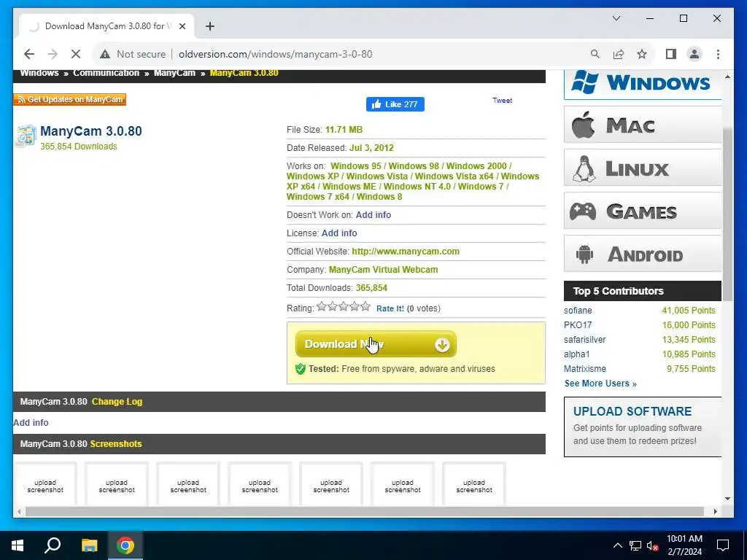
Task: Open the Windows platform banner
Action: click(x=642, y=85)
